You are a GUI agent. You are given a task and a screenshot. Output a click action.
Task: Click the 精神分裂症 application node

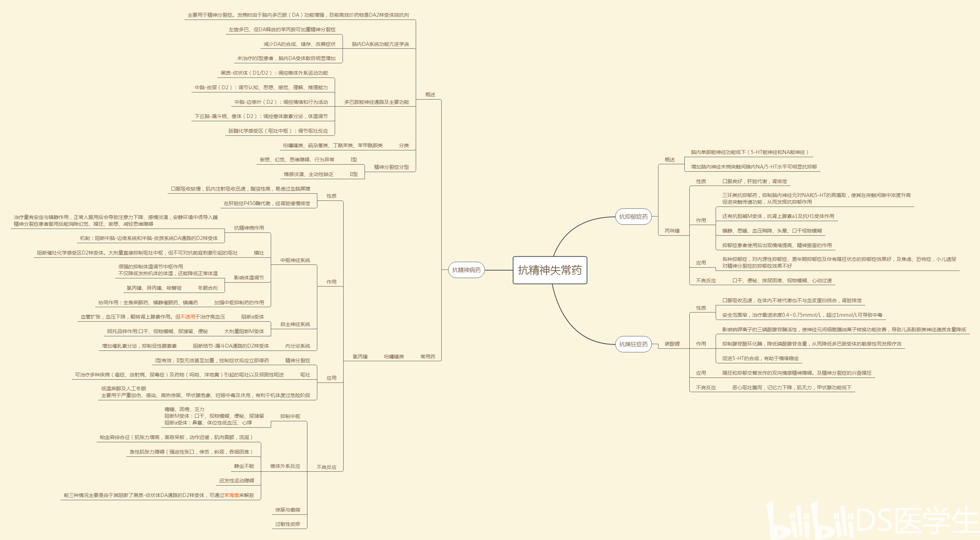tap(298, 360)
